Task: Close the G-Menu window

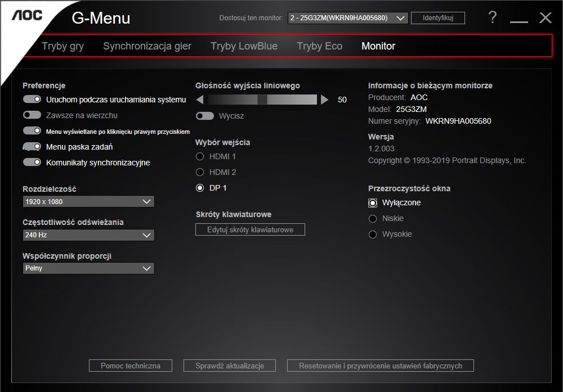Action: (x=546, y=17)
